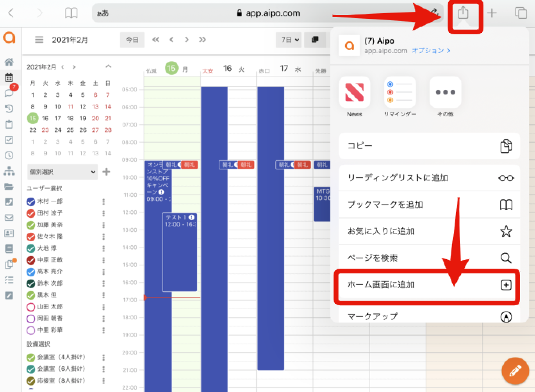Viewport: 535px width, 392px height.
Task: Open the 朝礼 red event on 16 火
Action: pos(246,165)
